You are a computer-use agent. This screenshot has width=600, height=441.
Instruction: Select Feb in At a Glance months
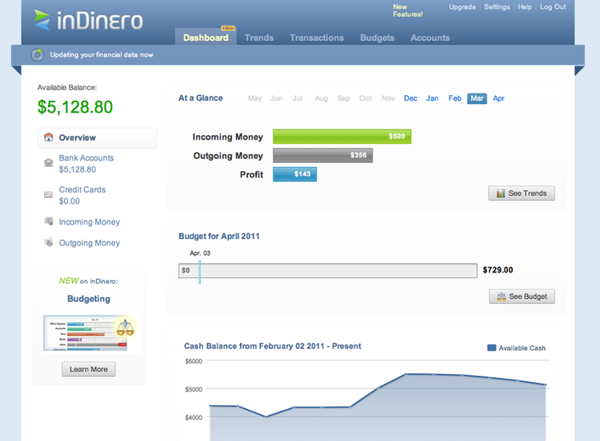[455, 98]
